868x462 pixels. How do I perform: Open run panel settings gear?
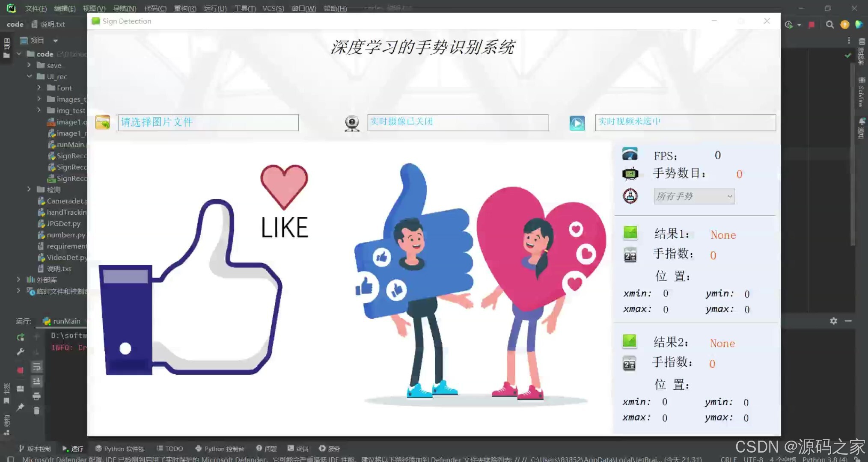click(833, 321)
